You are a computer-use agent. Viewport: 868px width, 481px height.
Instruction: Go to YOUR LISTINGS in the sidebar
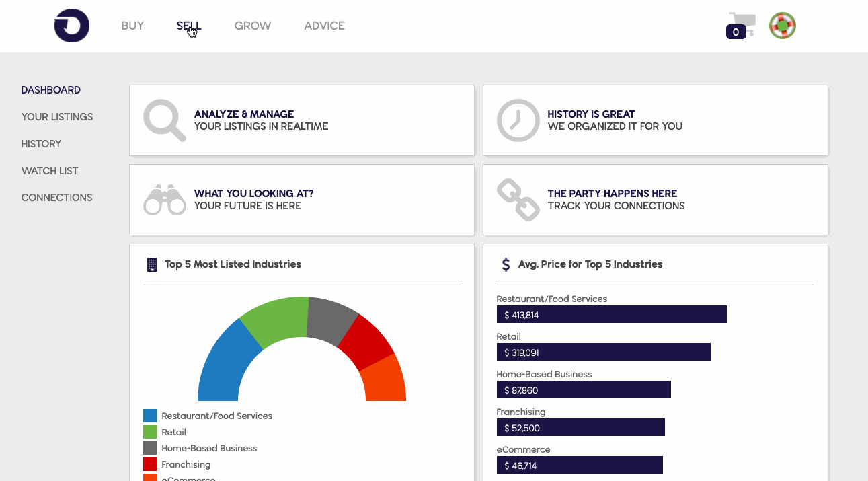click(57, 117)
